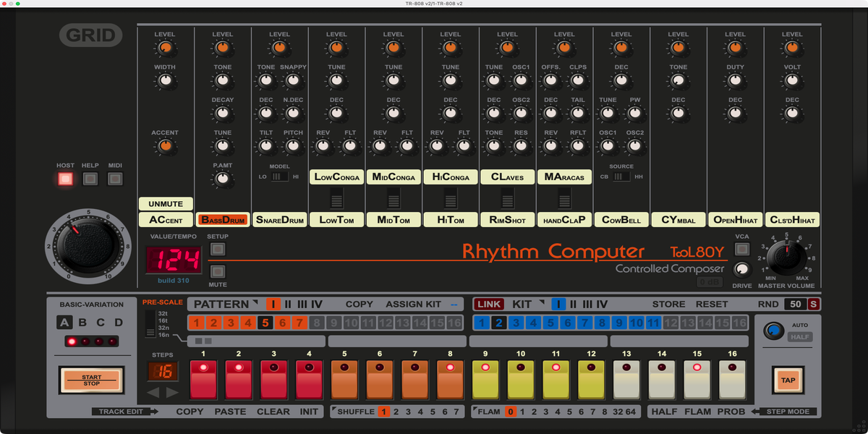
Task: Select the CYmbal instrument
Action: pos(678,220)
